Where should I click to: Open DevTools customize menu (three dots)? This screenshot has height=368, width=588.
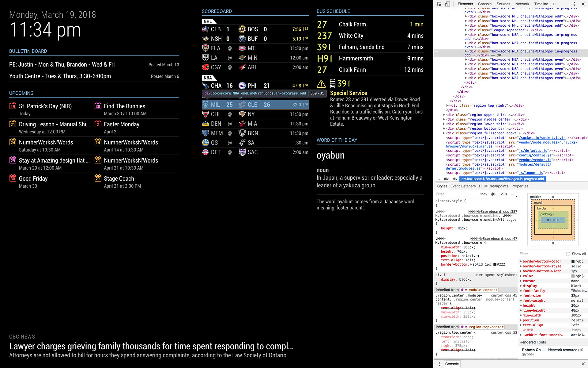[x=575, y=4]
